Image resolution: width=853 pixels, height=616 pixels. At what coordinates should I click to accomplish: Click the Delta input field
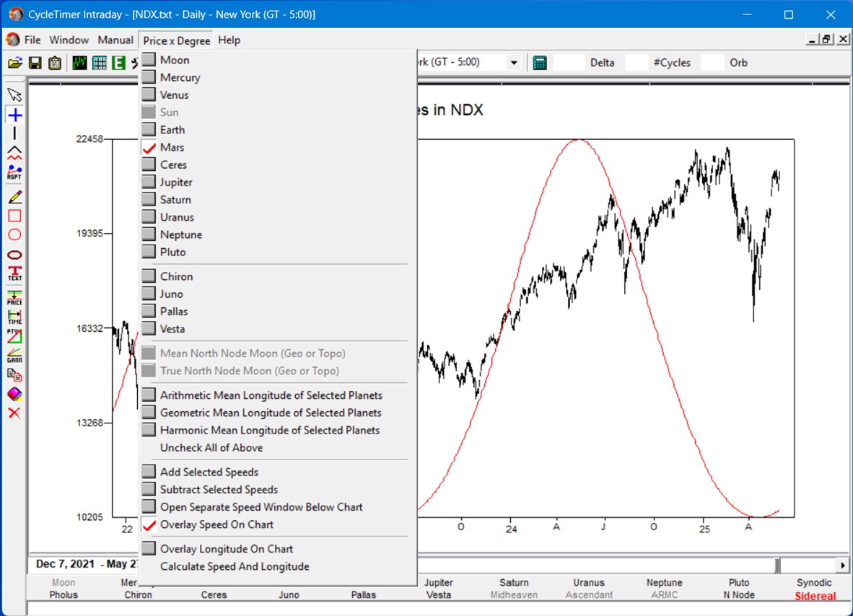(569, 63)
